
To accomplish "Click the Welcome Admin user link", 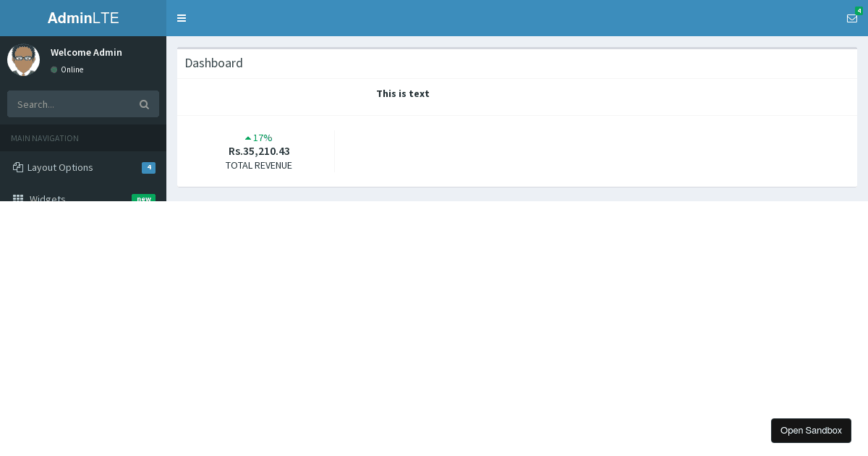I will pos(86,52).
